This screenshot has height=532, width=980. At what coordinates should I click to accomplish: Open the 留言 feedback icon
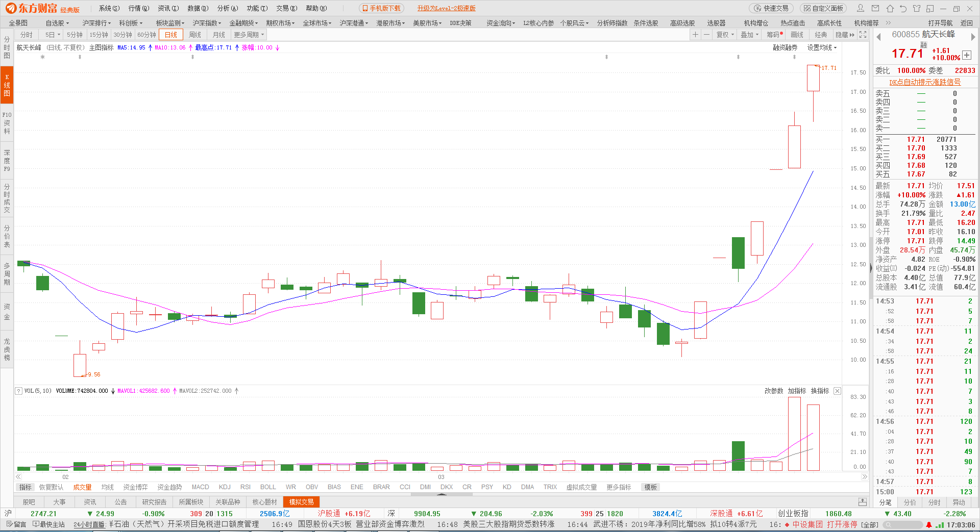click(16, 524)
